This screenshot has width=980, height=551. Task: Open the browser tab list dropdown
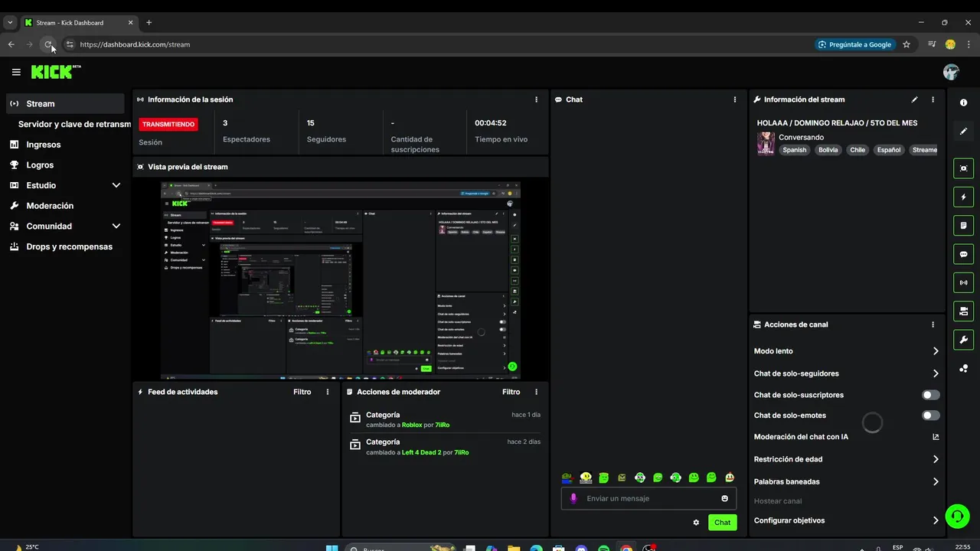10,23
